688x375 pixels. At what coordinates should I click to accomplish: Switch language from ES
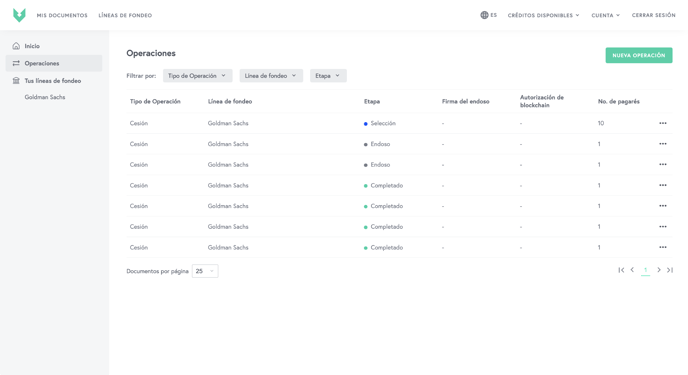(x=488, y=15)
